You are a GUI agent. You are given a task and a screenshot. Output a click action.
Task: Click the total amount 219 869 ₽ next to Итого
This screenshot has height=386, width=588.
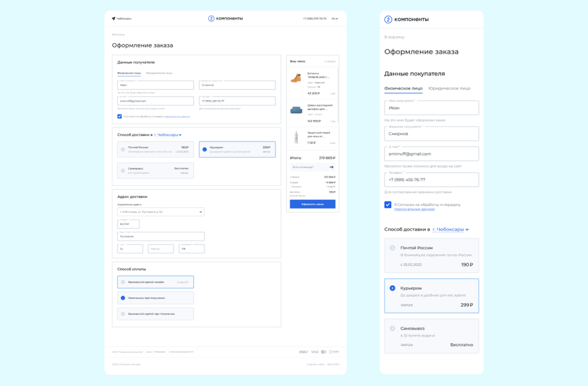(x=327, y=158)
